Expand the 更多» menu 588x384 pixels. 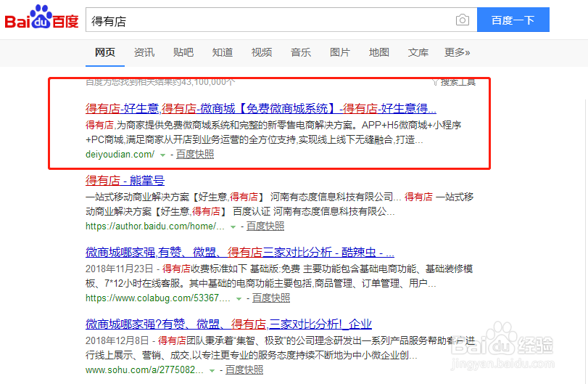(x=457, y=52)
